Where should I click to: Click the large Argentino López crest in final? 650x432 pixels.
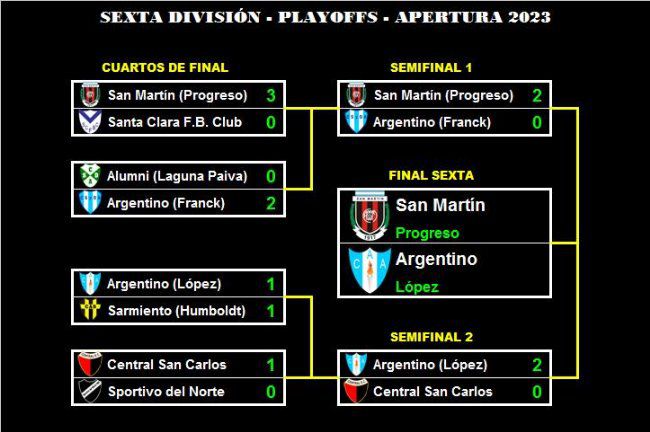(x=369, y=270)
